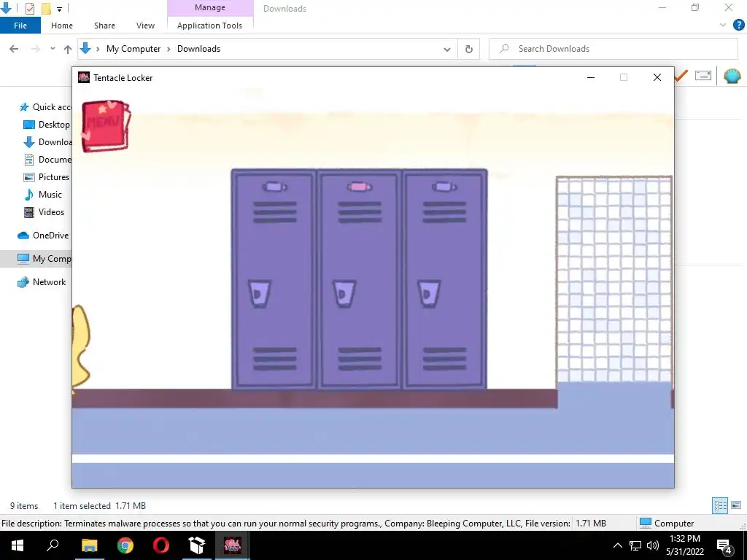Select Quick access in navigation pane
The image size is (747, 560).
tap(45, 107)
